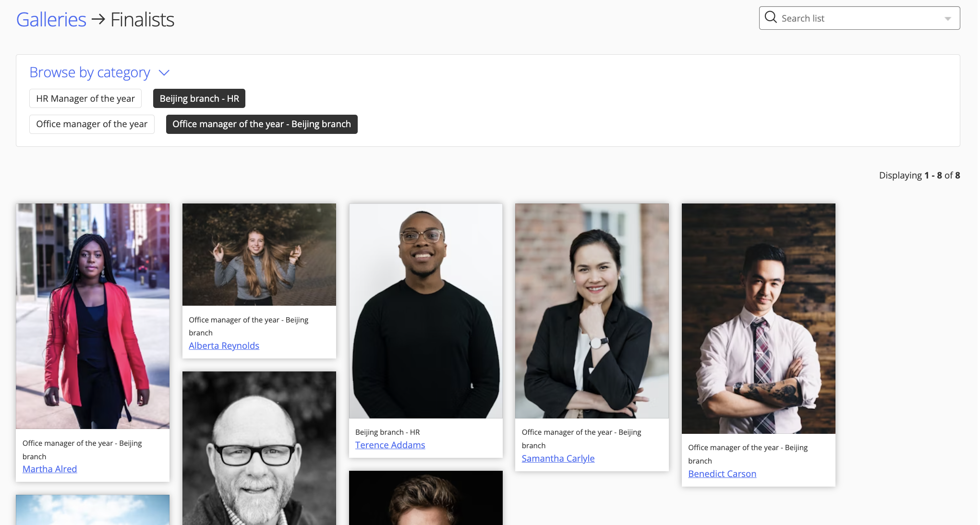Toggle the HR Manager of the year filter
The width and height of the screenshot is (980, 525).
pyautogui.click(x=85, y=98)
